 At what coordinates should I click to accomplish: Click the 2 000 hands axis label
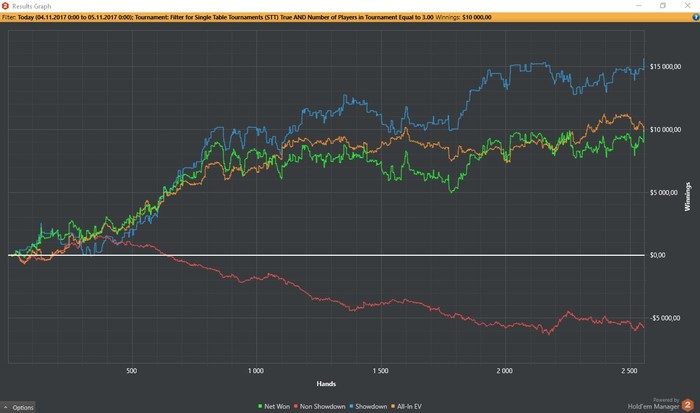504,371
